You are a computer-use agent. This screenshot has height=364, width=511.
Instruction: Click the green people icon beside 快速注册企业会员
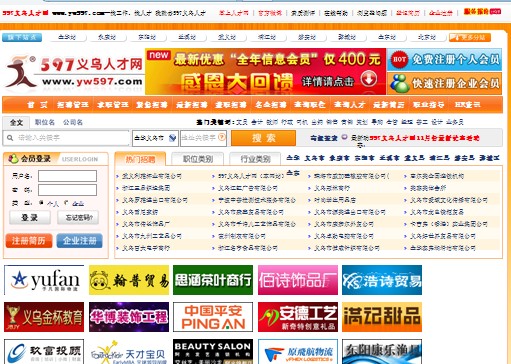(x=399, y=83)
